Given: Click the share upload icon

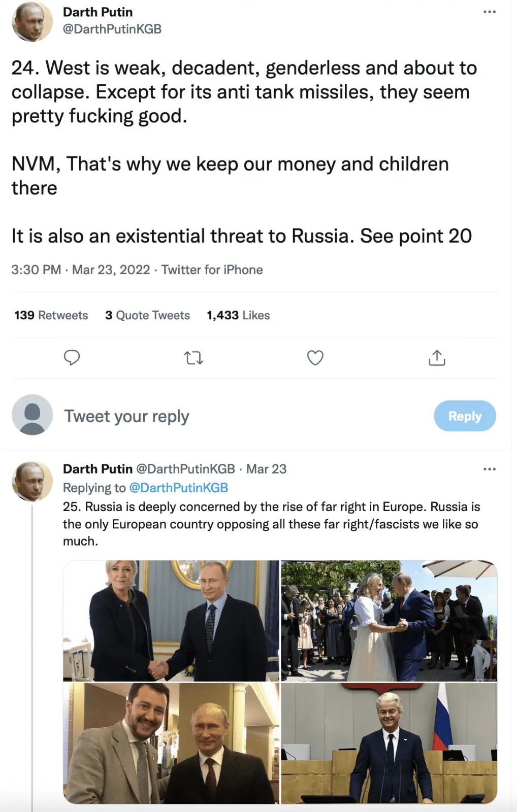Looking at the screenshot, I should [x=437, y=358].
